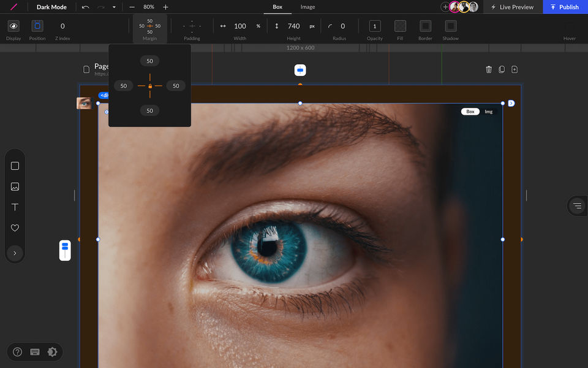
Task: Select the Image tool in left sidebar
Action: pos(15,186)
